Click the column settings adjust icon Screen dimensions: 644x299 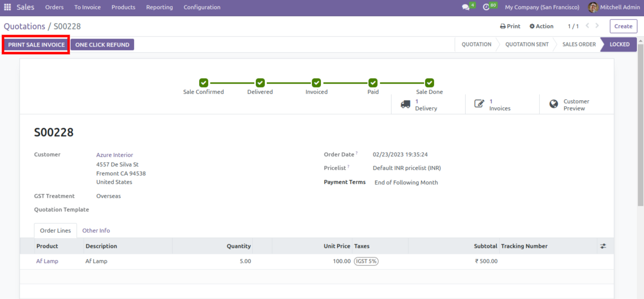tap(603, 246)
